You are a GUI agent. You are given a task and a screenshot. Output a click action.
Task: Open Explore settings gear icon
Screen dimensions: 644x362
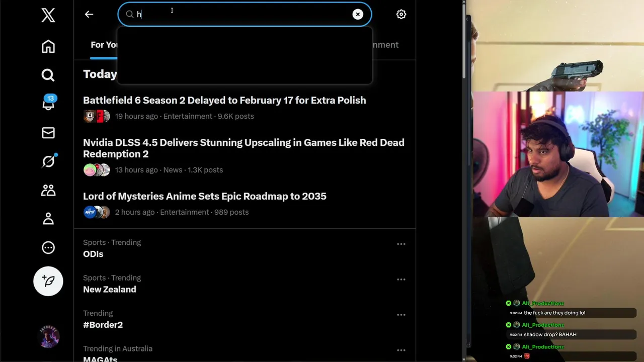(401, 15)
